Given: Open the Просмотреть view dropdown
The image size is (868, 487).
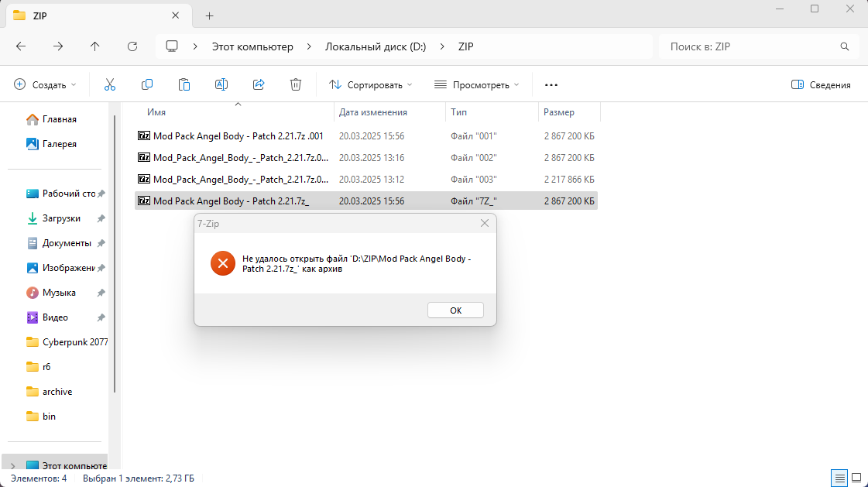Looking at the screenshot, I should click(x=476, y=85).
